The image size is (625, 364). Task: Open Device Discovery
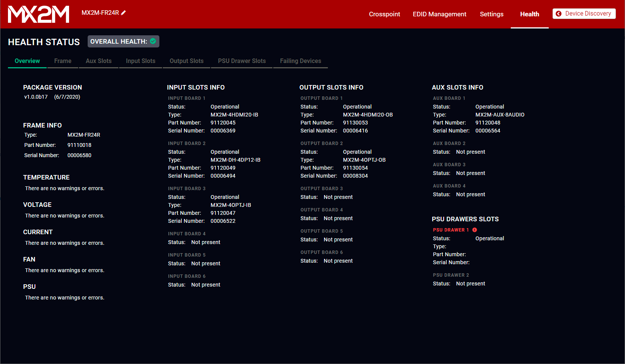pos(584,14)
